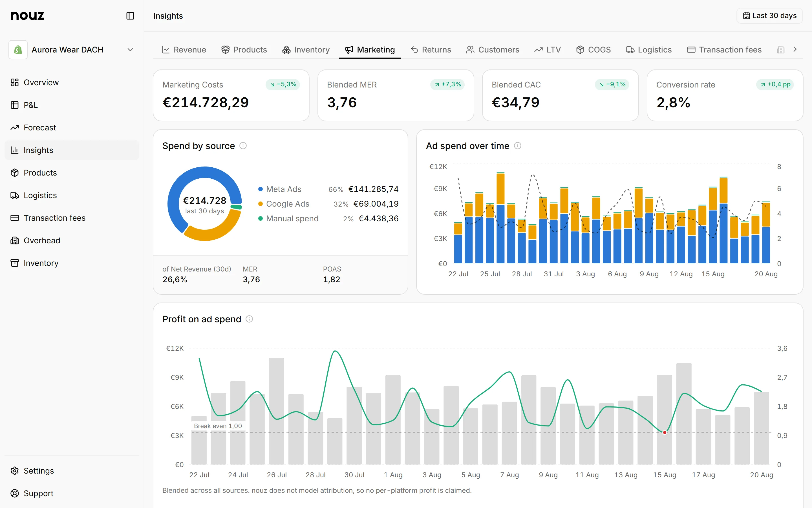Click the Marketing Costs -5,3% change badge

283,84
